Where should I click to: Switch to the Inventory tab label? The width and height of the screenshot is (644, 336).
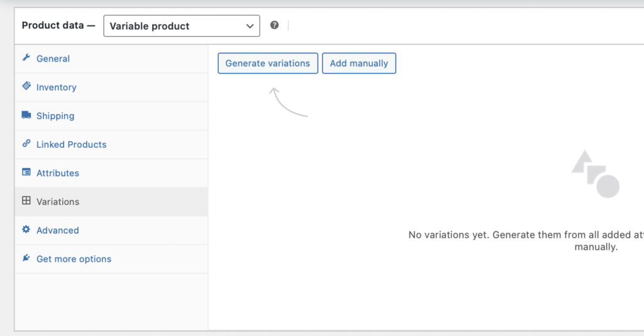click(56, 87)
